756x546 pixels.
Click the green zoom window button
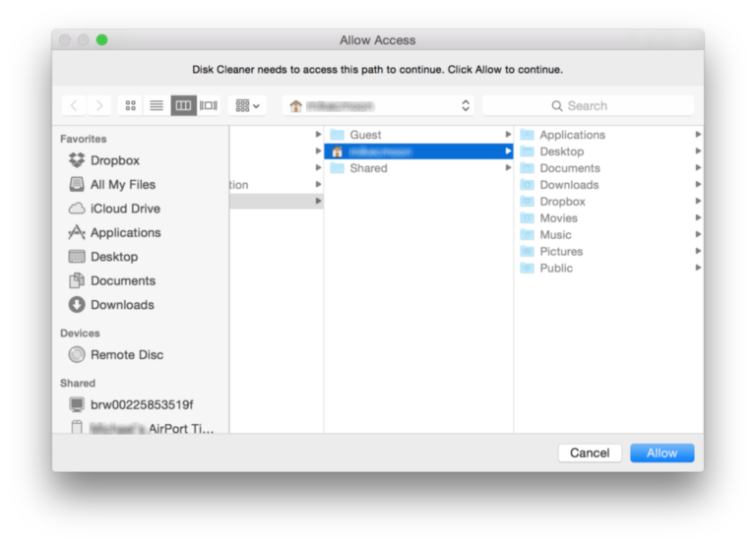(x=101, y=39)
